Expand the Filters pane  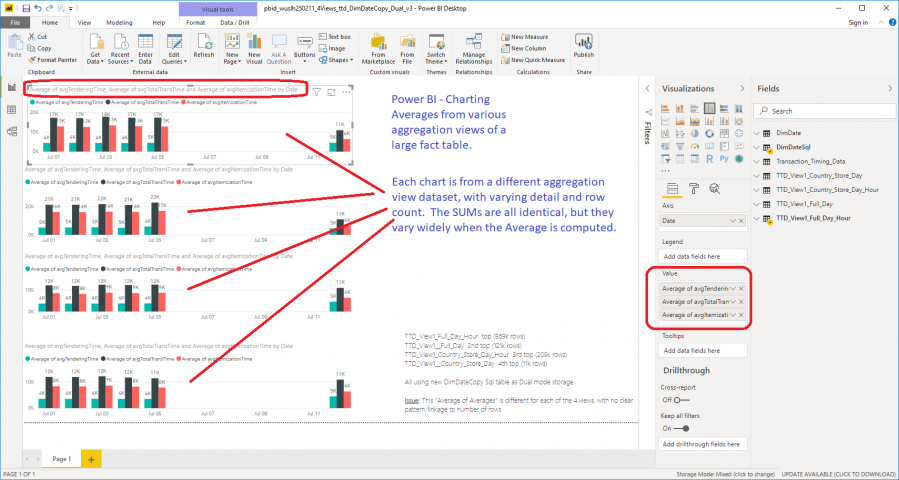648,88
